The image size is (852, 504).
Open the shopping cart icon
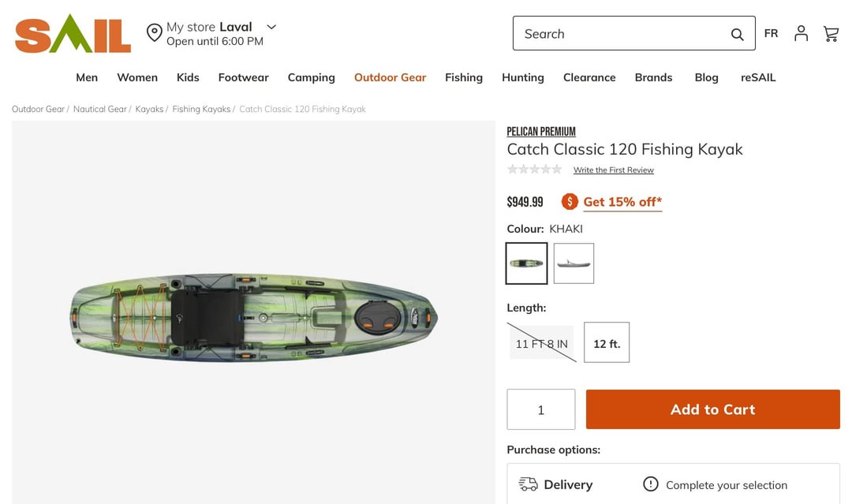[831, 33]
